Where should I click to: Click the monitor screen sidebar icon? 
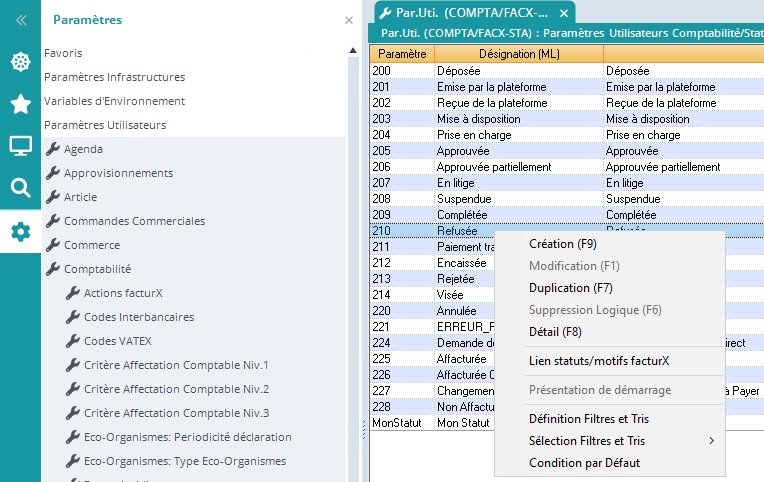point(20,146)
